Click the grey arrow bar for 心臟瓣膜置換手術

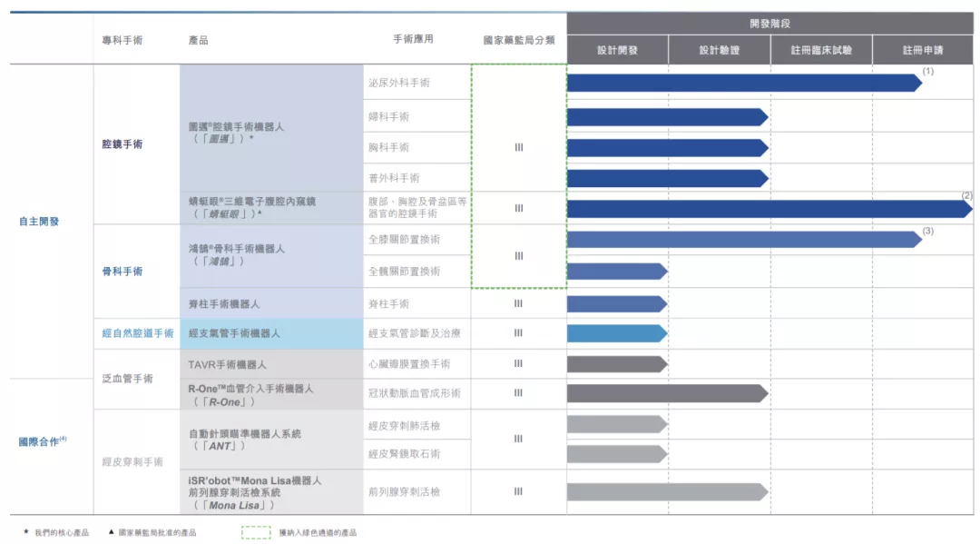tap(616, 364)
